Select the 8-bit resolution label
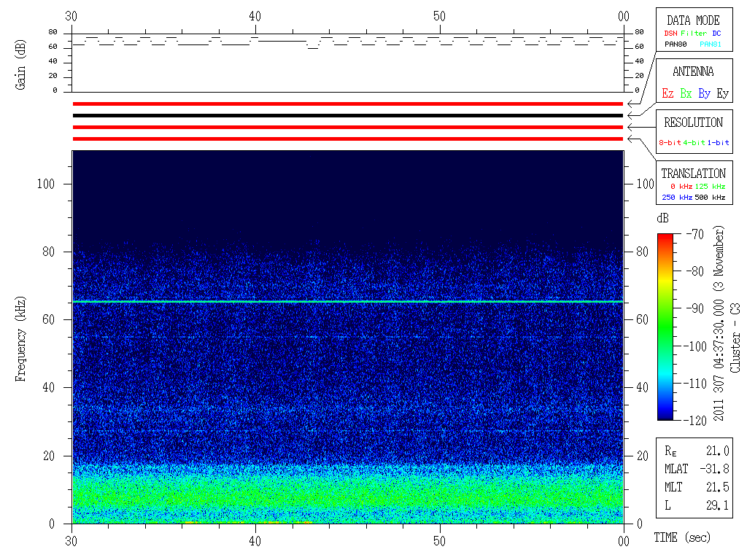 coord(670,143)
